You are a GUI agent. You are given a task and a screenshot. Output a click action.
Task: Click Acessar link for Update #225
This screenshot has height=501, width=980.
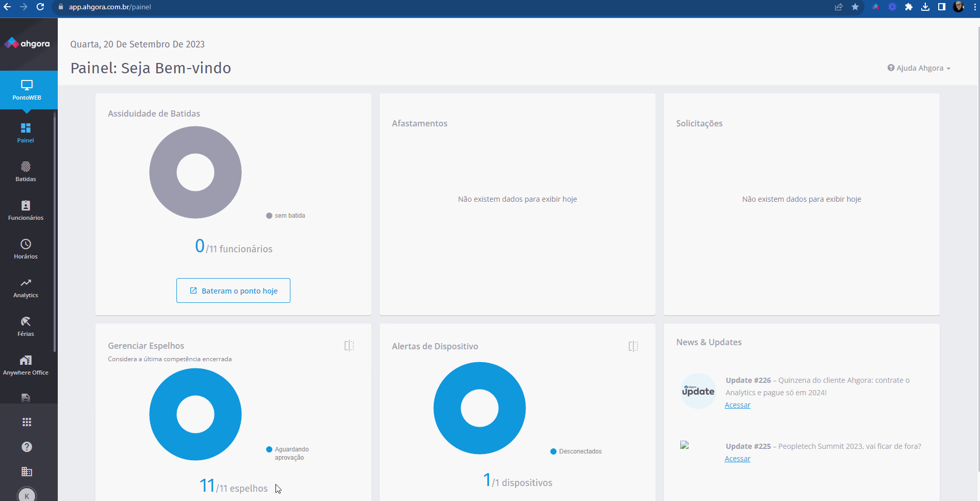pyautogui.click(x=737, y=459)
